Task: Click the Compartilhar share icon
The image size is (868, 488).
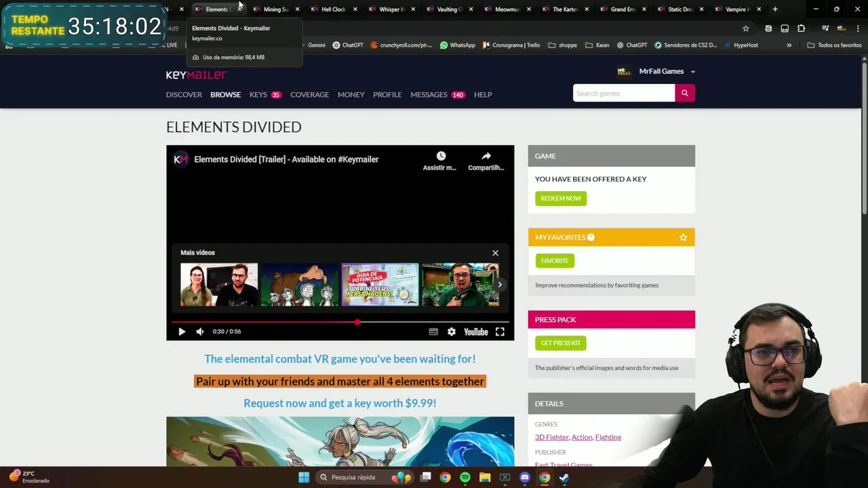Action: tap(486, 156)
